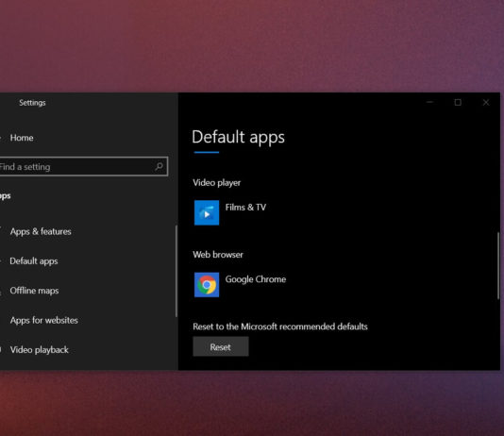Click the main content vertical scrollbar
The image size is (504, 436).
tap(498, 266)
